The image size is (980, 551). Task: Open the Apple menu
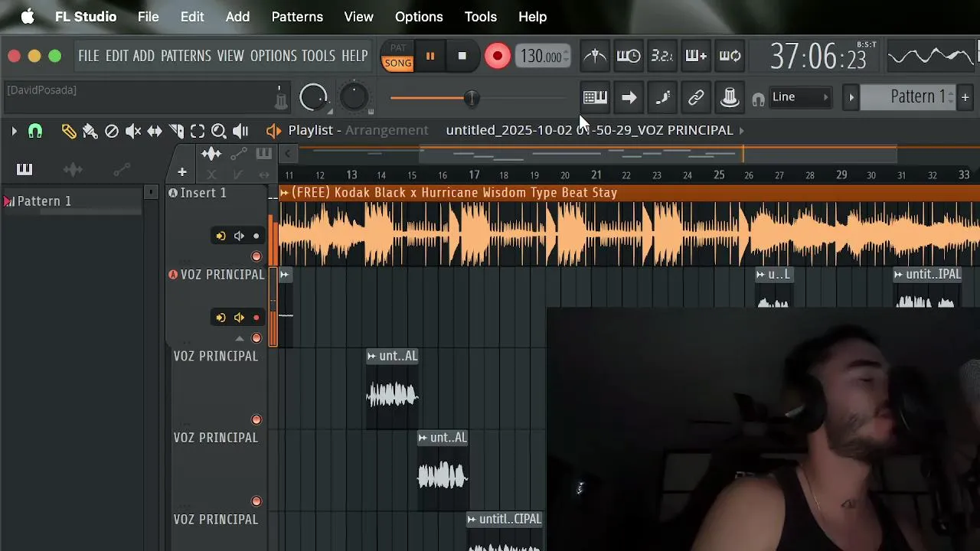click(x=28, y=16)
